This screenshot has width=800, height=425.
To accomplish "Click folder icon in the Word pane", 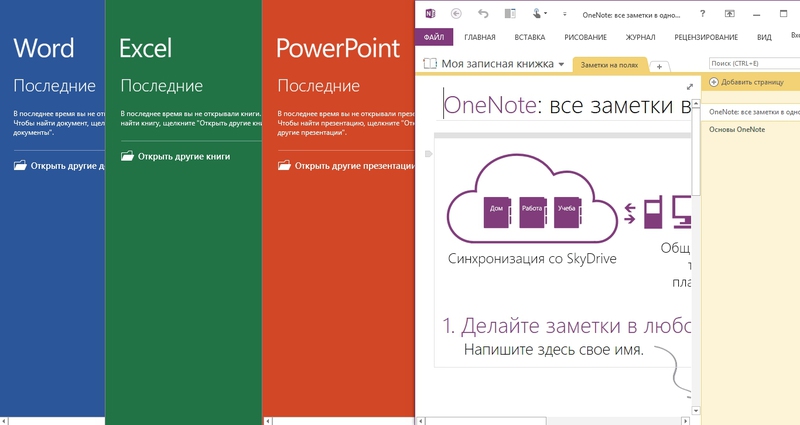I will tap(20, 165).
